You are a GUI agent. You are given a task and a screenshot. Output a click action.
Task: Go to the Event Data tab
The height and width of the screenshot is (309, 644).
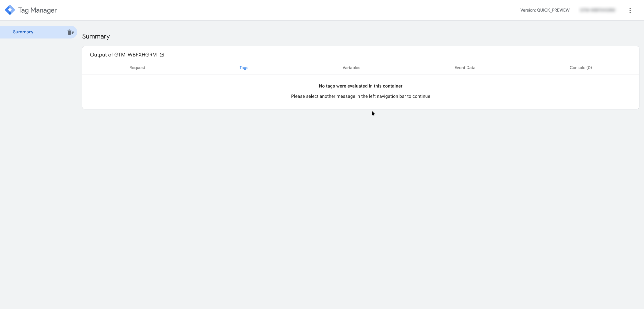pos(465,68)
